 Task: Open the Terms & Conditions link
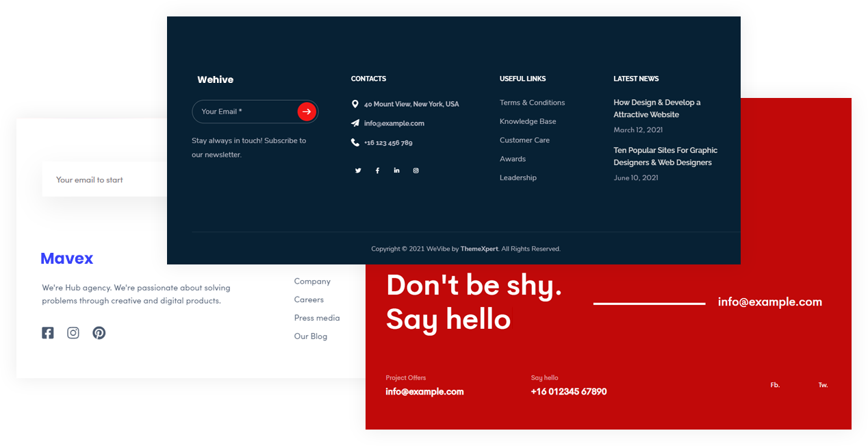(533, 103)
